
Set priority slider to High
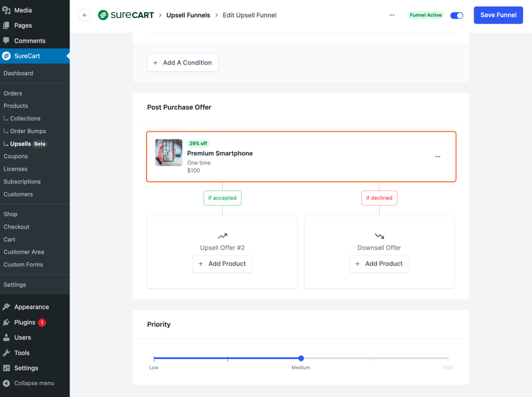point(448,359)
